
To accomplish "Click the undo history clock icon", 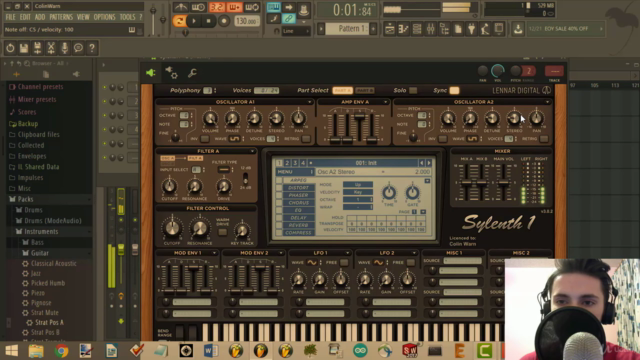I will (10, 48).
